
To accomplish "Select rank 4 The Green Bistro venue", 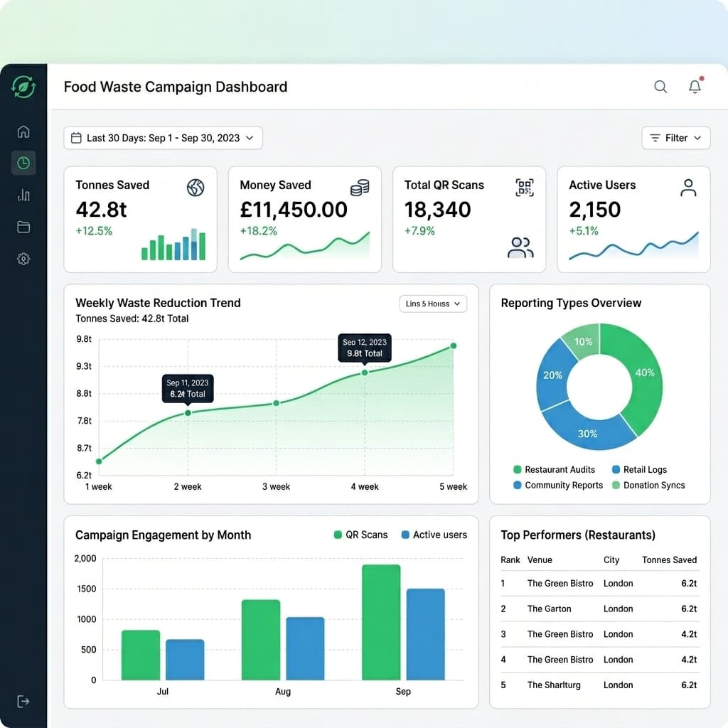I will 560,659.
